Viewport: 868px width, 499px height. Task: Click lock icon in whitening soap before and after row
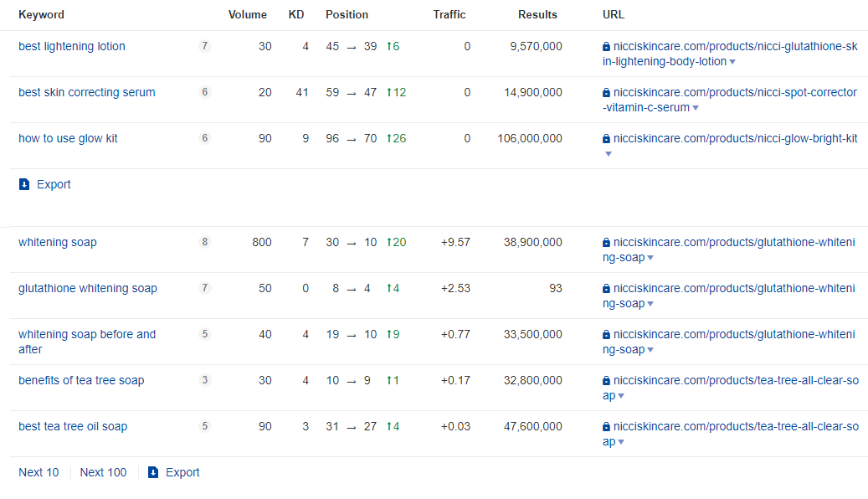[x=606, y=335]
